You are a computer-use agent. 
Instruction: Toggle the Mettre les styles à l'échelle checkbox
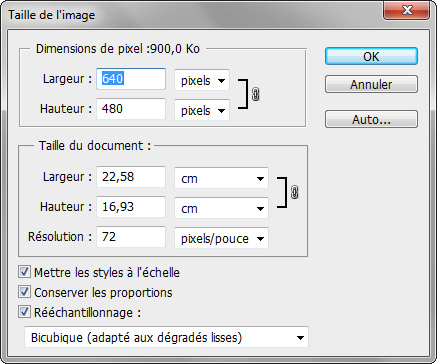pos(24,272)
